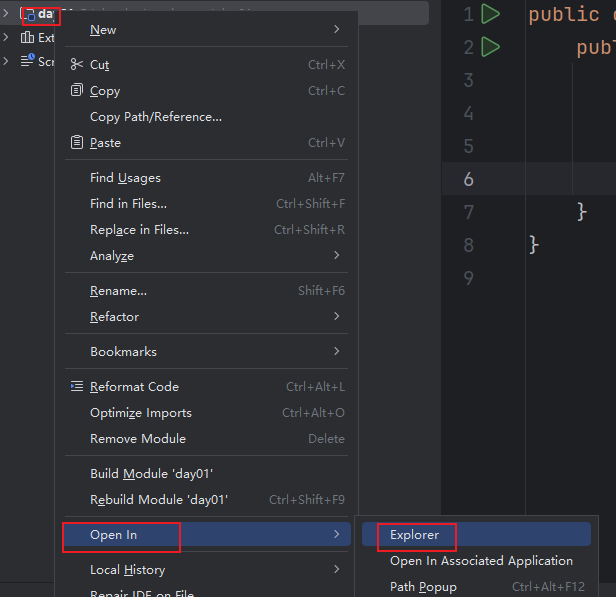Viewport: 616px width, 597px height.
Task: Click the Paste clipboard icon
Action: coord(77,142)
